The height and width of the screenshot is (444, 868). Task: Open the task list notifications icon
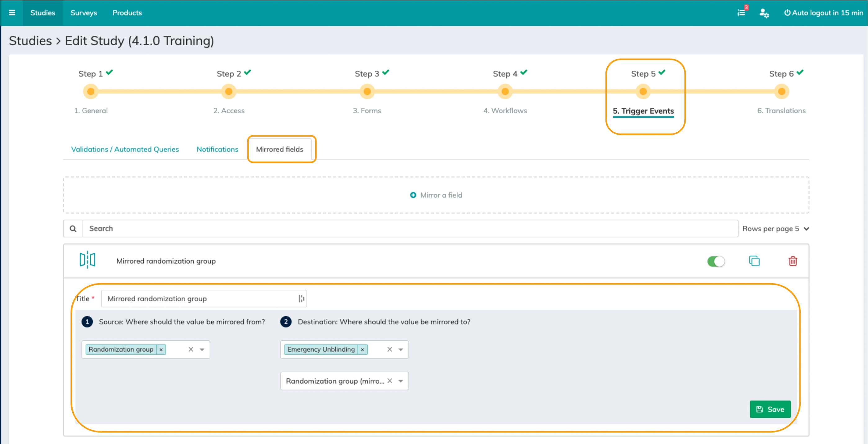[741, 13]
